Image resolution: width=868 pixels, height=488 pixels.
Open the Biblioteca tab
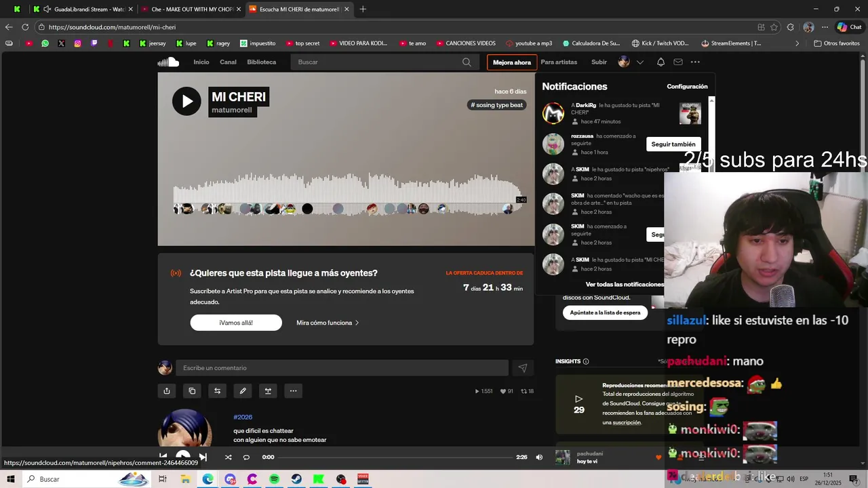[262, 62]
